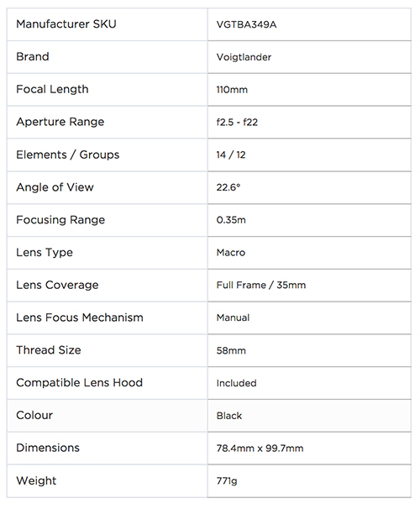Select the f2.5 - f22 aperture value
Image resolution: width=420 pixels, height=509 pixels.
[x=237, y=122]
